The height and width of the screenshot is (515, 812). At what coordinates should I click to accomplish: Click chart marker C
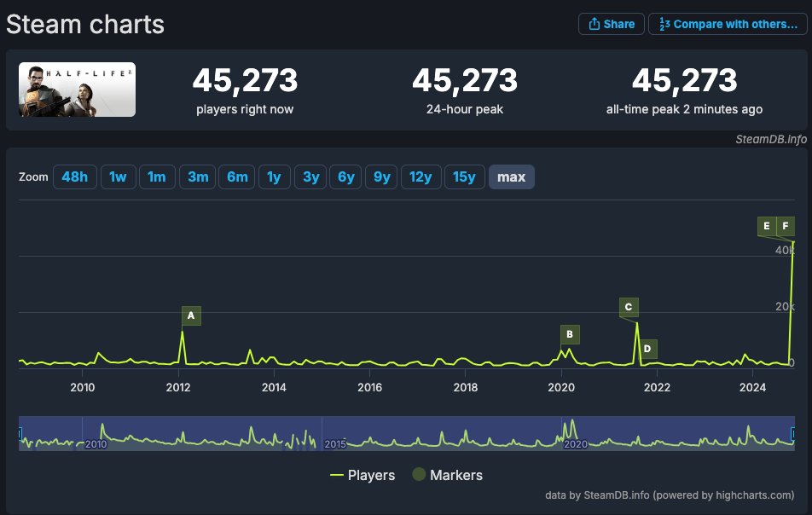tap(629, 307)
